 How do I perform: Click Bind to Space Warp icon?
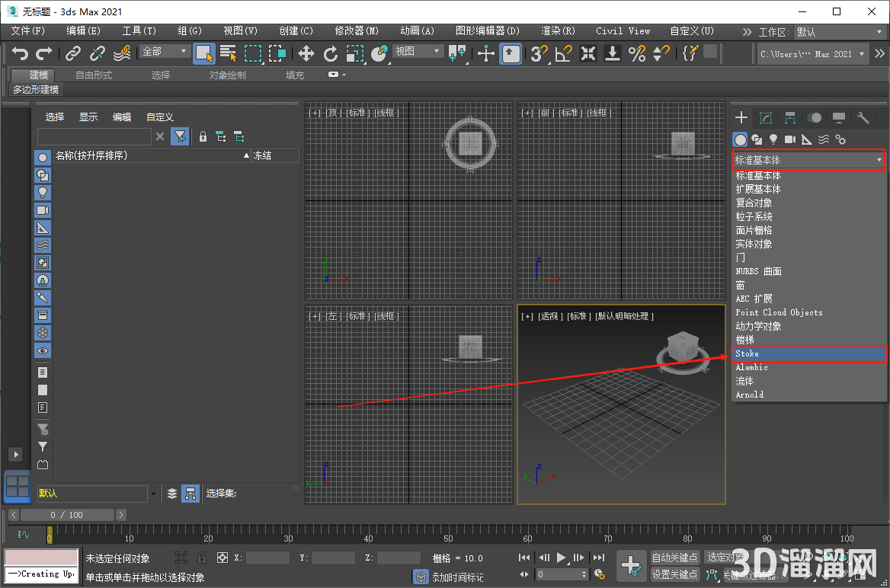pos(122,53)
